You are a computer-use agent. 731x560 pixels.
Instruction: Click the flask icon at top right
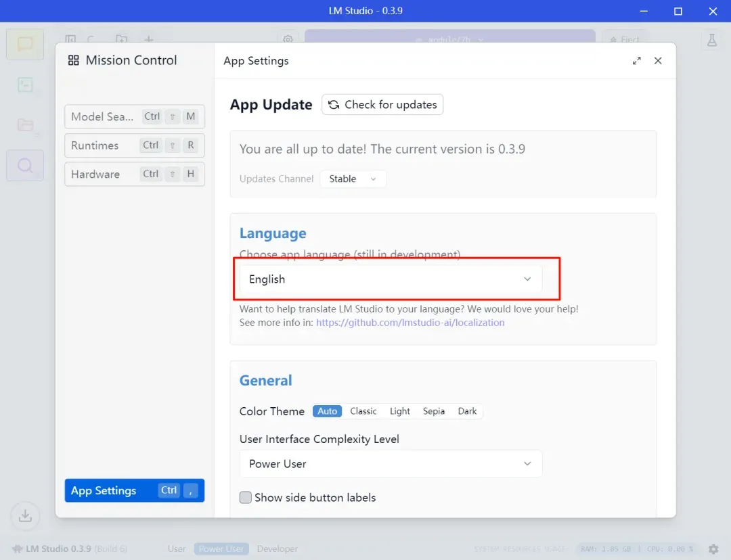pos(711,40)
